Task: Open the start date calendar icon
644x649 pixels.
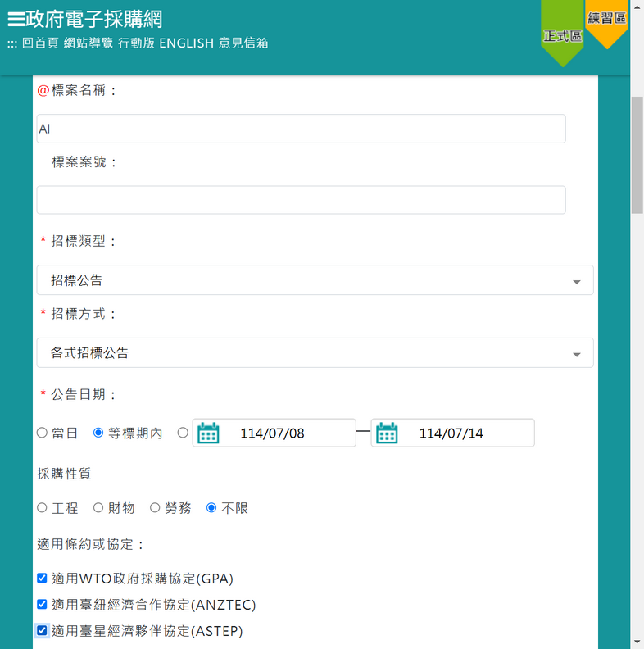Action: pyautogui.click(x=208, y=433)
